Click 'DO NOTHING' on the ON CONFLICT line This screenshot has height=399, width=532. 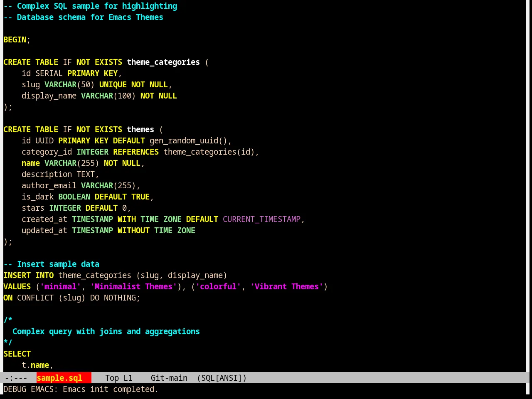coord(113,298)
